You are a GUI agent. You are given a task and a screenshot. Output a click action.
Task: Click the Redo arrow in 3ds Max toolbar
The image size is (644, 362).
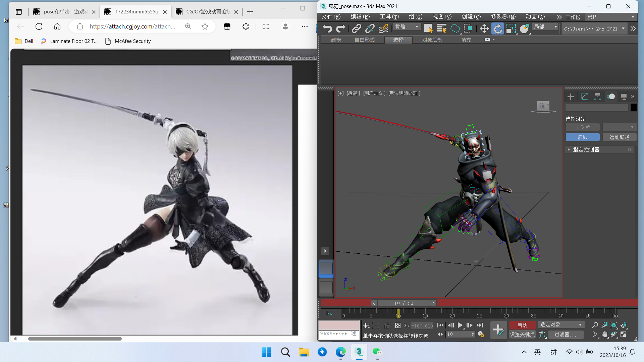pos(340,28)
